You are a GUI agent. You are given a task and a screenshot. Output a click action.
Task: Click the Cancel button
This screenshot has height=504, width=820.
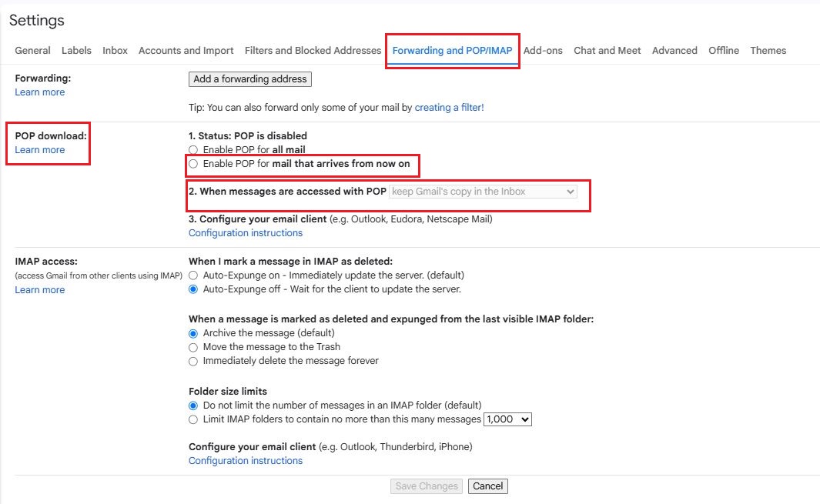point(487,486)
